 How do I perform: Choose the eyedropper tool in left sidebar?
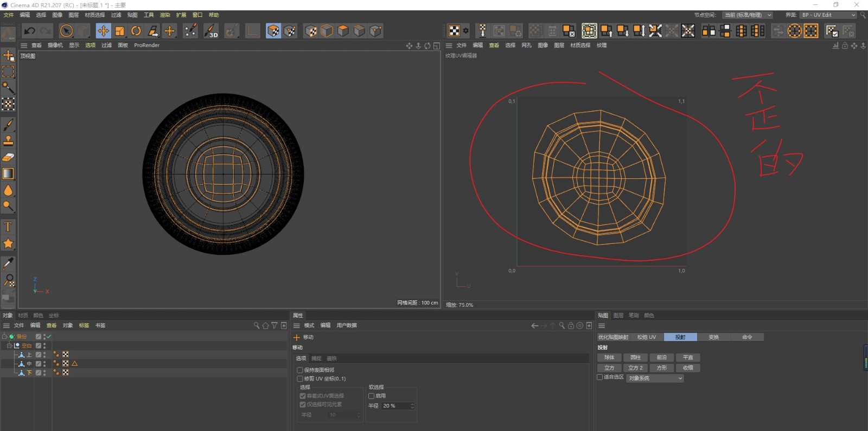pos(8,263)
